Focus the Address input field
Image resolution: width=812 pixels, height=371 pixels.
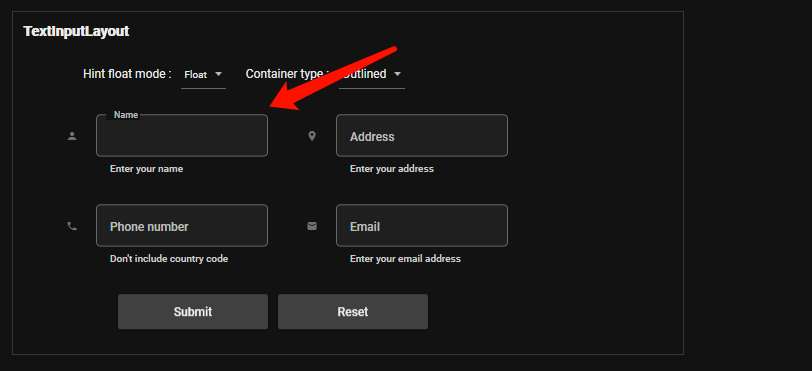click(x=422, y=135)
